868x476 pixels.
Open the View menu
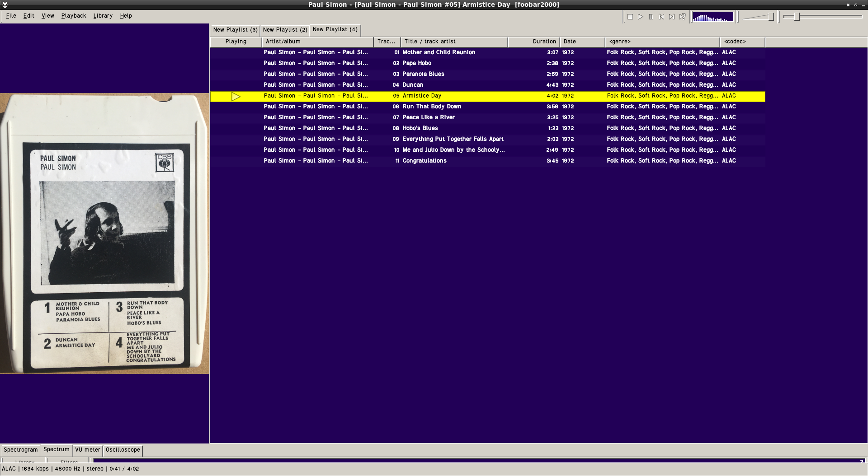pos(48,16)
